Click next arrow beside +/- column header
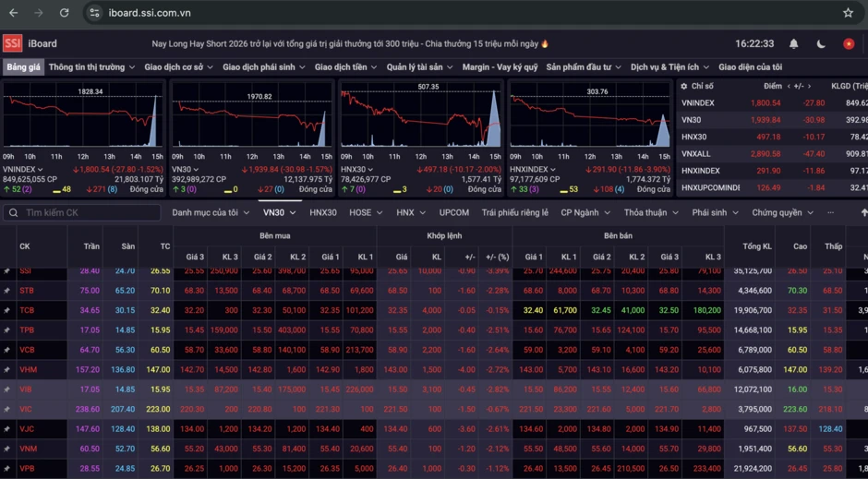 click(x=809, y=86)
